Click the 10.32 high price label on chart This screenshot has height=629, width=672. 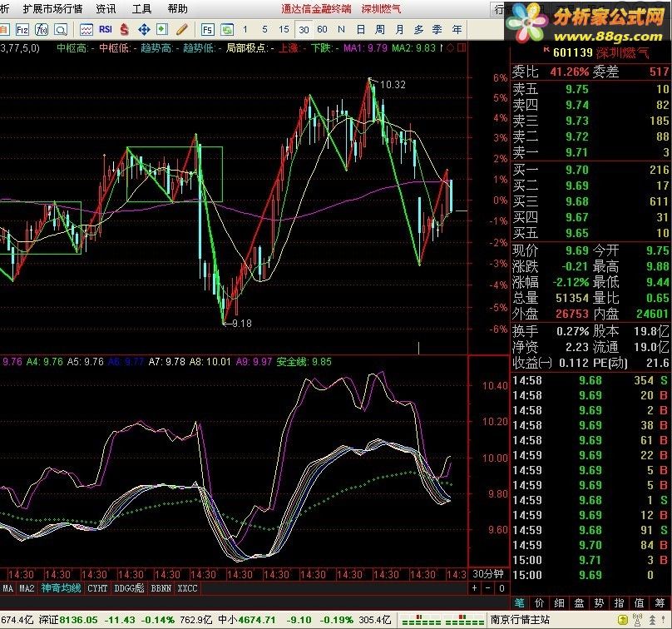[x=393, y=85]
